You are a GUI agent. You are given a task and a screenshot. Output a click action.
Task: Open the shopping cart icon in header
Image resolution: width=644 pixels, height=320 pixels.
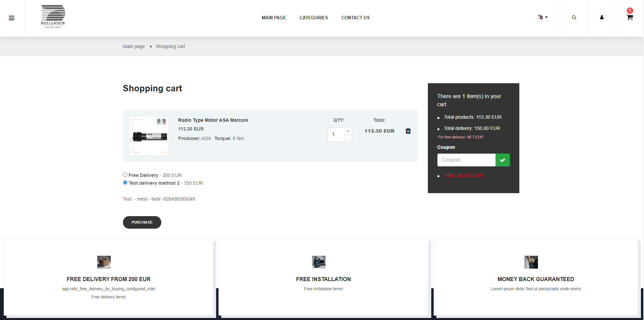(x=629, y=18)
